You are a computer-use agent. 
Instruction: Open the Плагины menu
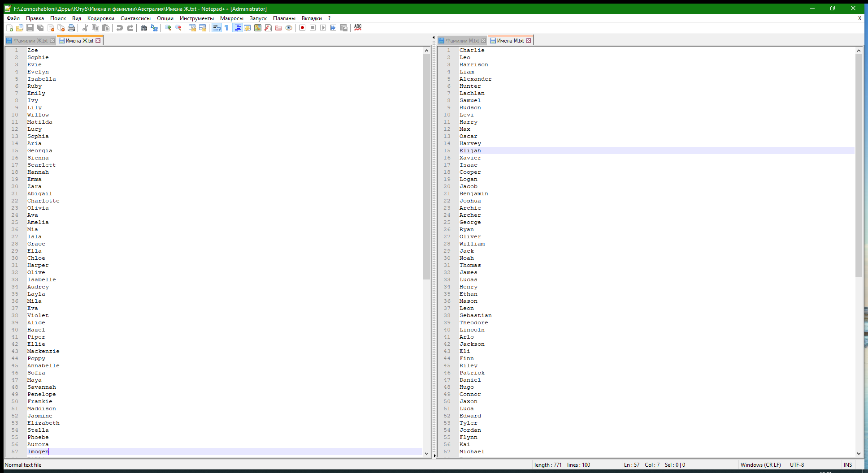click(284, 18)
